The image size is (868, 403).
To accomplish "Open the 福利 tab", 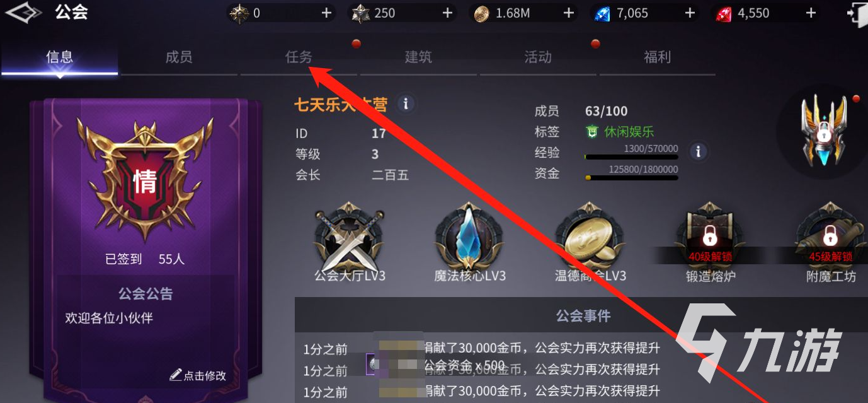I will tap(657, 57).
